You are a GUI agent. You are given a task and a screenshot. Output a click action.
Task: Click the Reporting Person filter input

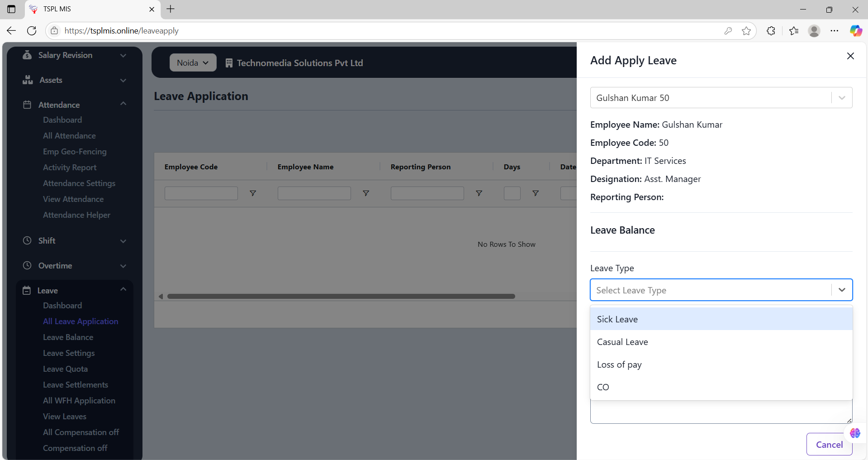coord(427,193)
